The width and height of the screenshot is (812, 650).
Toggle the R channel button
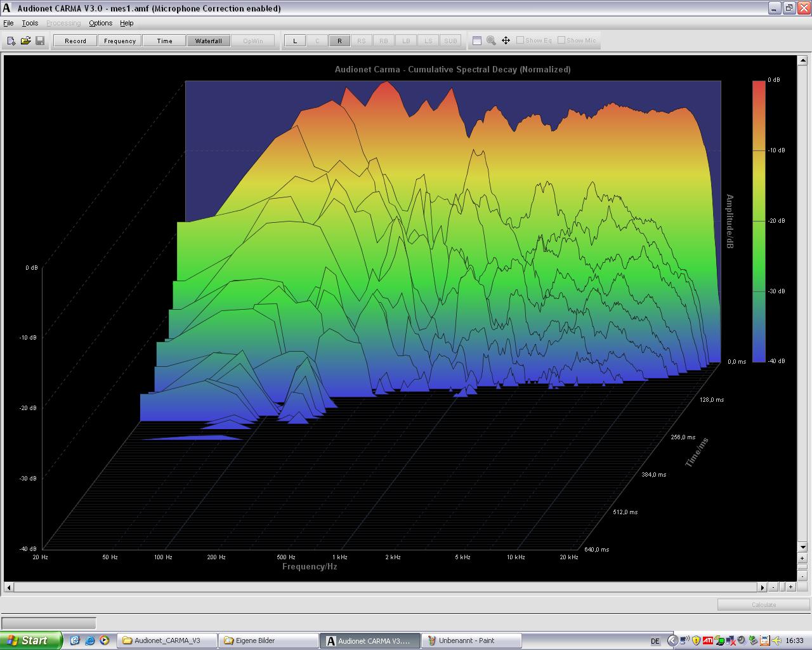tap(339, 41)
